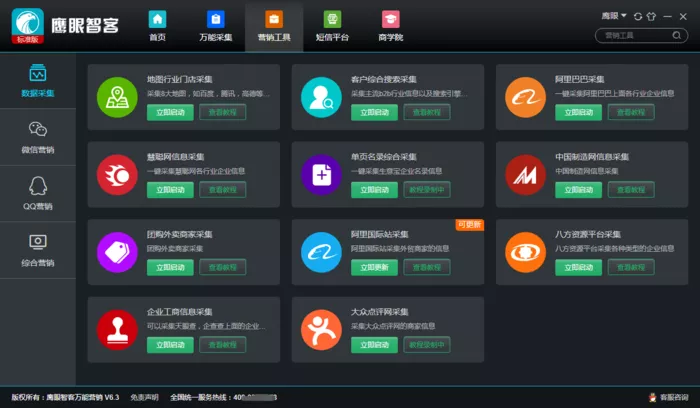700x408 pixels.
Task: Click the purple 单页名录综合采集 document icon
Action: pos(321,175)
